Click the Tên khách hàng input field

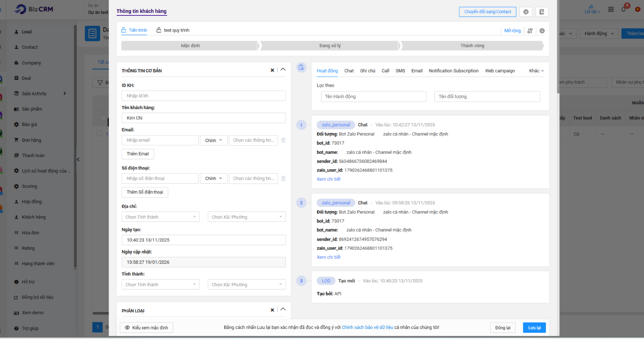[204, 118]
